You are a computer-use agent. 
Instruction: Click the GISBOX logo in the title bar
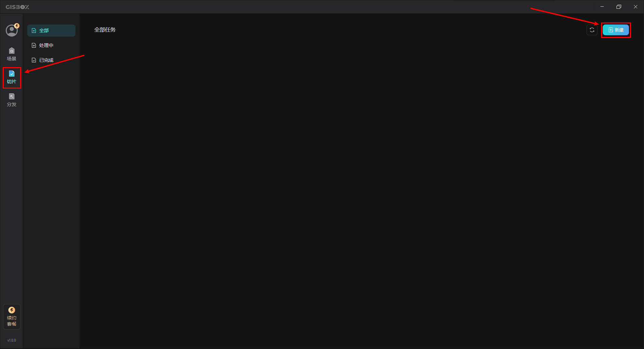pos(17,7)
